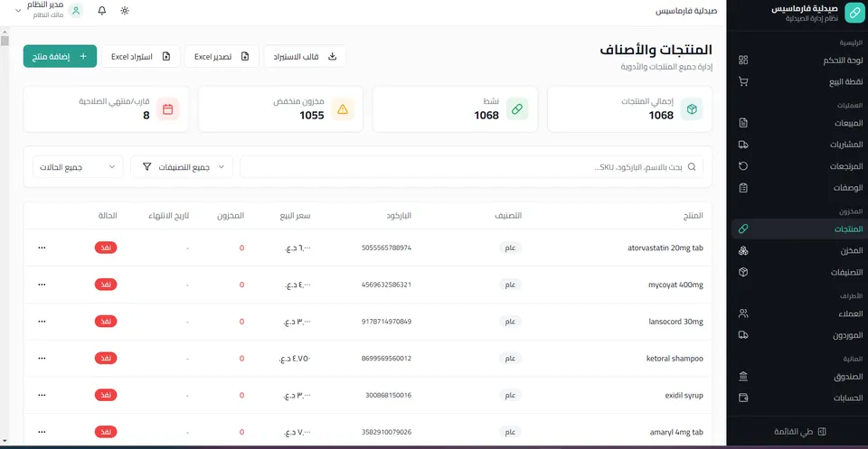Open actions menu for lansocord 30mg

point(42,322)
